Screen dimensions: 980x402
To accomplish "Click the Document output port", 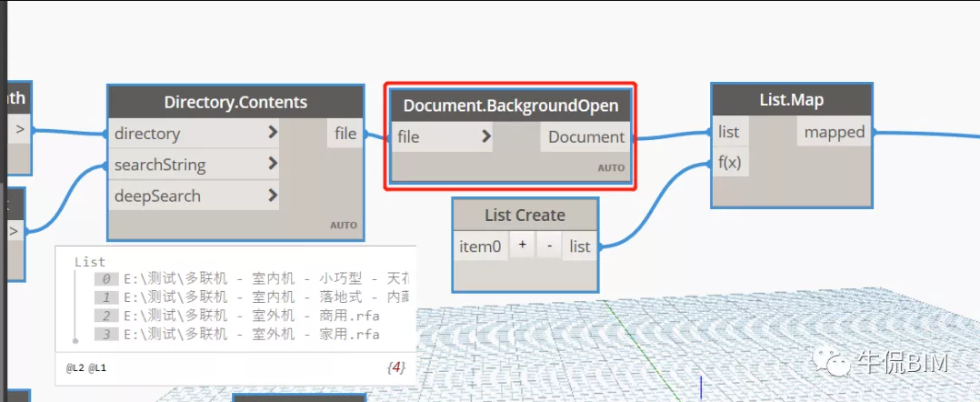I will 585,137.
